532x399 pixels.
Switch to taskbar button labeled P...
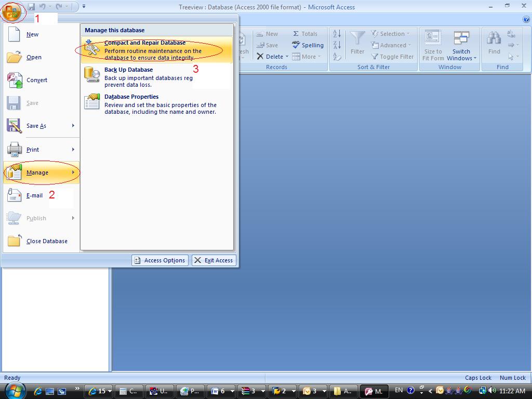190,391
